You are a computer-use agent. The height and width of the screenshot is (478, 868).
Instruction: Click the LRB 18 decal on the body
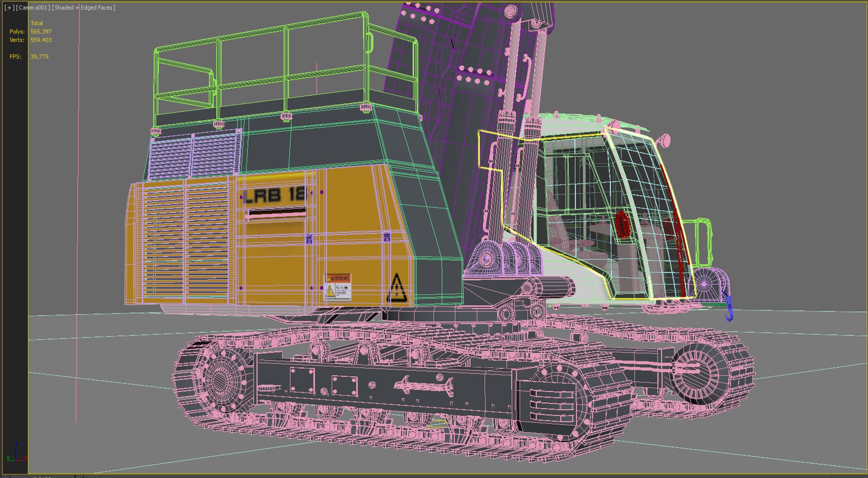click(x=276, y=195)
